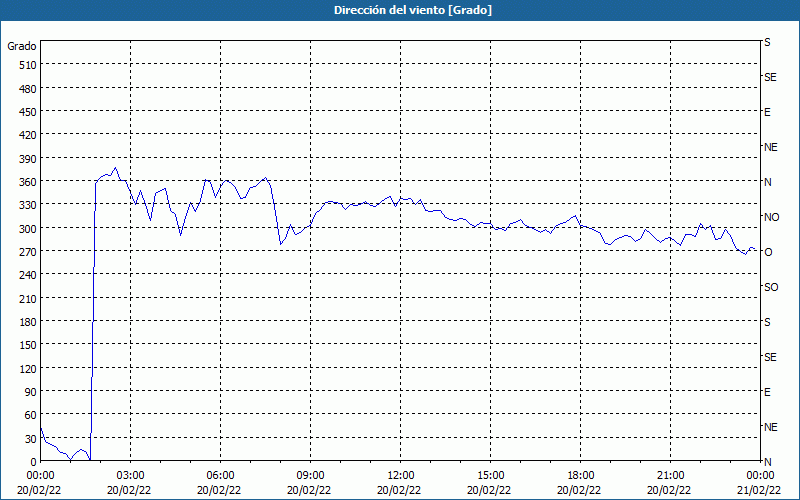Select the "E" compass label level with 450
Viewport: 800px width, 500px height.
click(767, 112)
